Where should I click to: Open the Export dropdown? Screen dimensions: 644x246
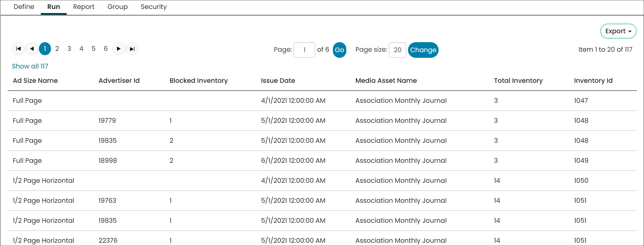(x=618, y=31)
